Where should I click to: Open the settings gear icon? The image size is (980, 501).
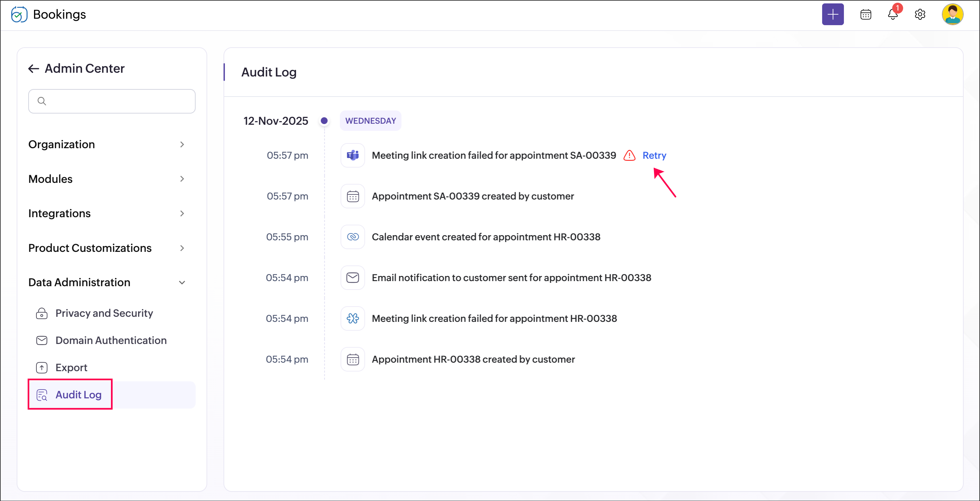click(919, 14)
